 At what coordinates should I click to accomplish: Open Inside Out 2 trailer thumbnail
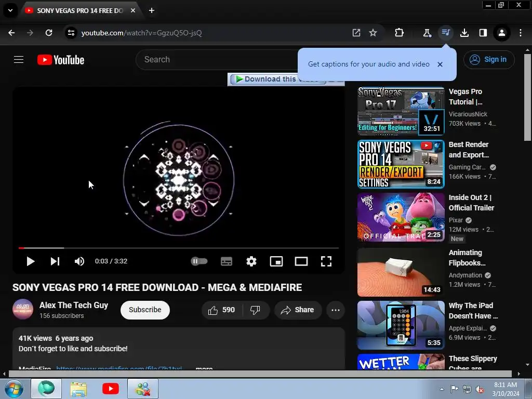tap(401, 217)
